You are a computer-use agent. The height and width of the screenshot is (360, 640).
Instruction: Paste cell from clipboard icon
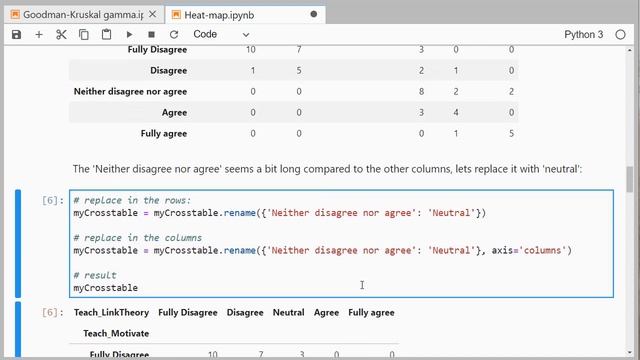coord(106,35)
